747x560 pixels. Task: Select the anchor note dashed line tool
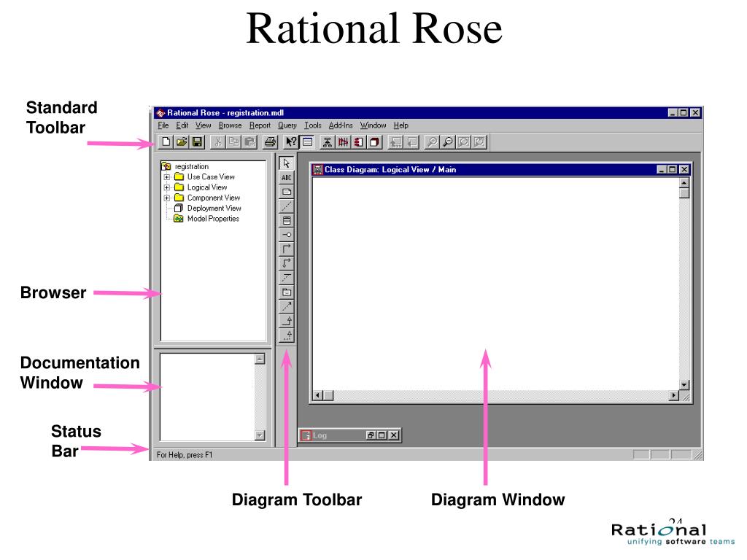[286, 206]
